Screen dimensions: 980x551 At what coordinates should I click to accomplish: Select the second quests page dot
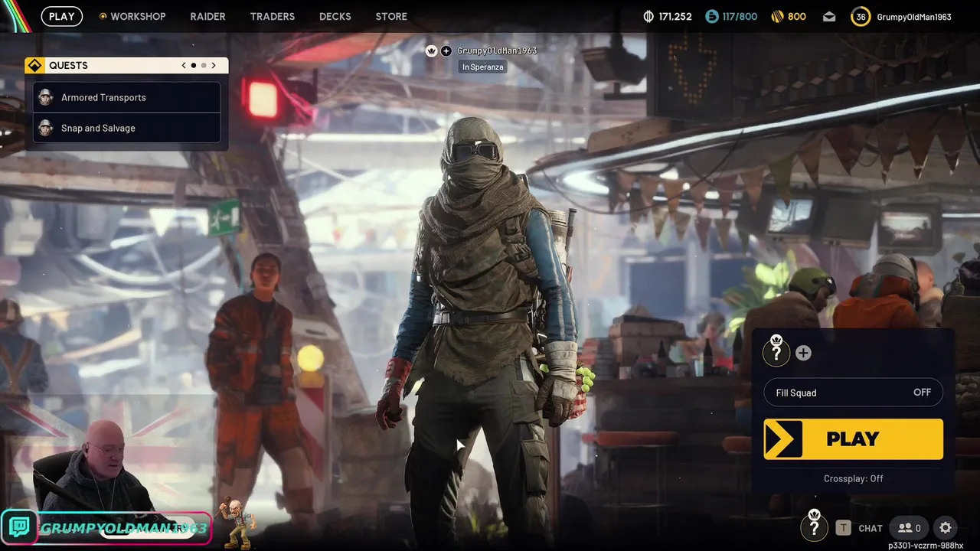point(204,65)
